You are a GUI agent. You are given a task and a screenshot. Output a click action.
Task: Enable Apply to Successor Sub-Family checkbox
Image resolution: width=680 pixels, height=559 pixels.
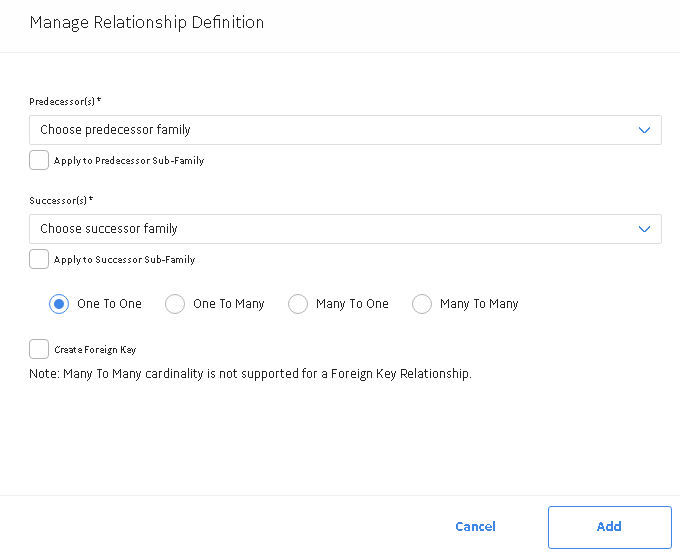coord(39,259)
